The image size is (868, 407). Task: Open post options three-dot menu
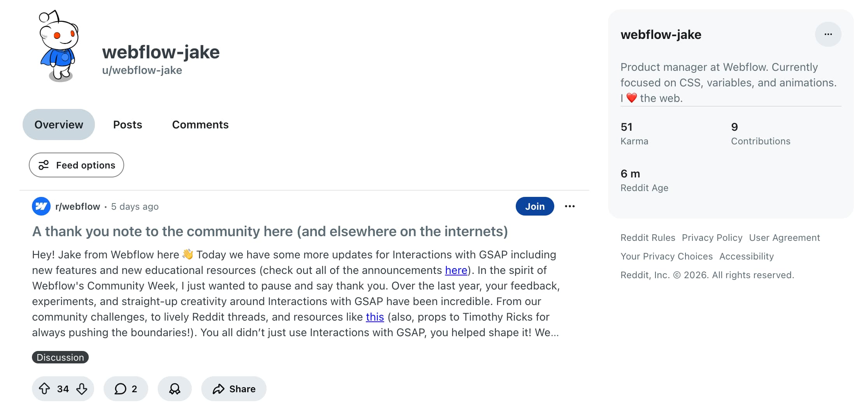pos(569,206)
